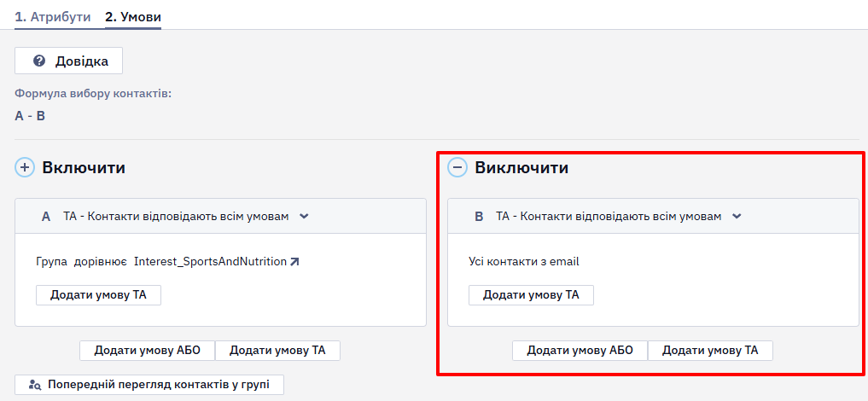Viewport: 868px width, 401px height.
Task: Add TA condition inside block A
Action: pyautogui.click(x=98, y=295)
